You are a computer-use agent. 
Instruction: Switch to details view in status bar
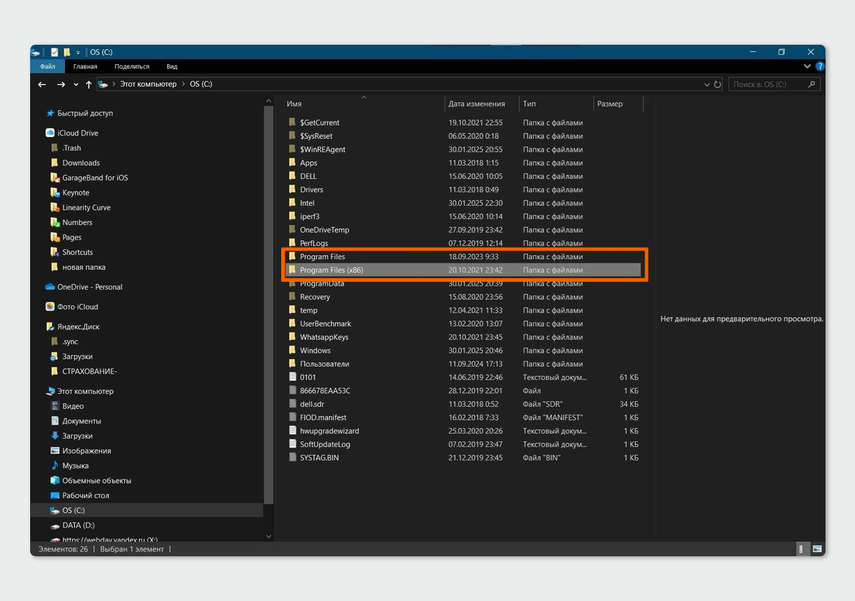[802, 549]
